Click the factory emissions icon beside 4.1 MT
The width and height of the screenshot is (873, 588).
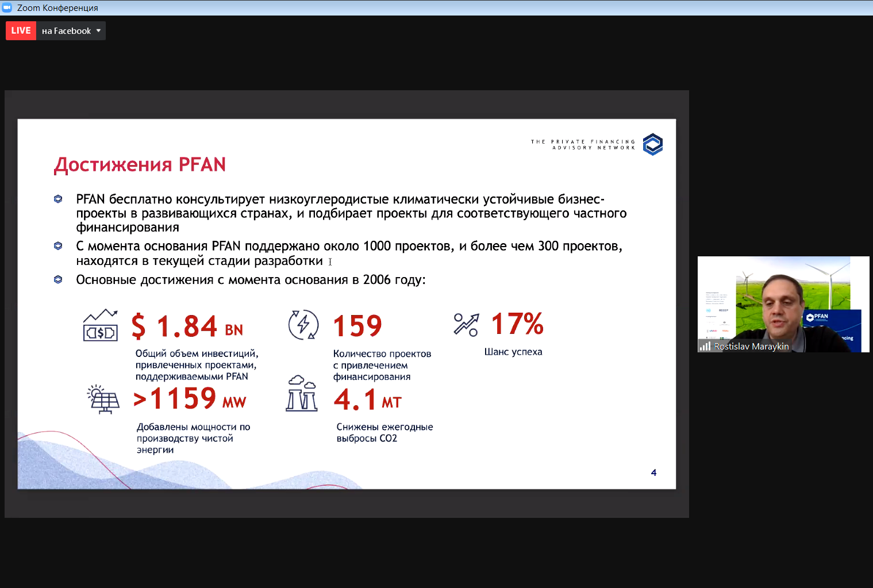pyautogui.click(x=302, y=394)
